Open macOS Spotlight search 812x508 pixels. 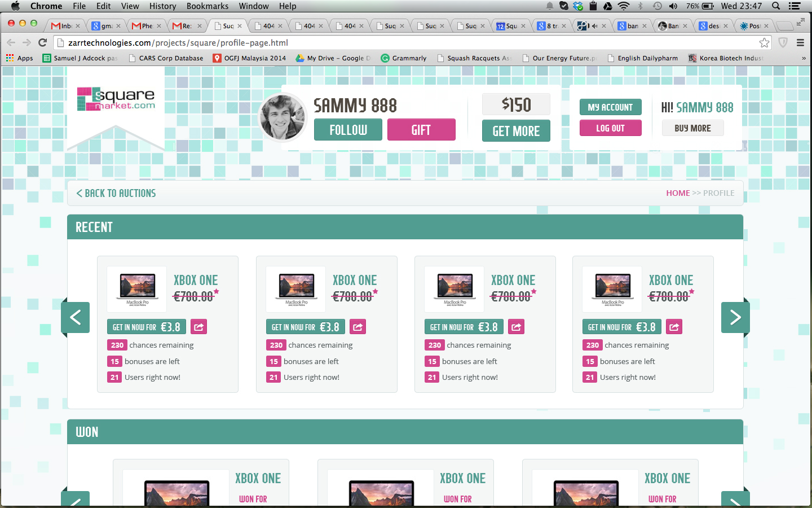776,6
